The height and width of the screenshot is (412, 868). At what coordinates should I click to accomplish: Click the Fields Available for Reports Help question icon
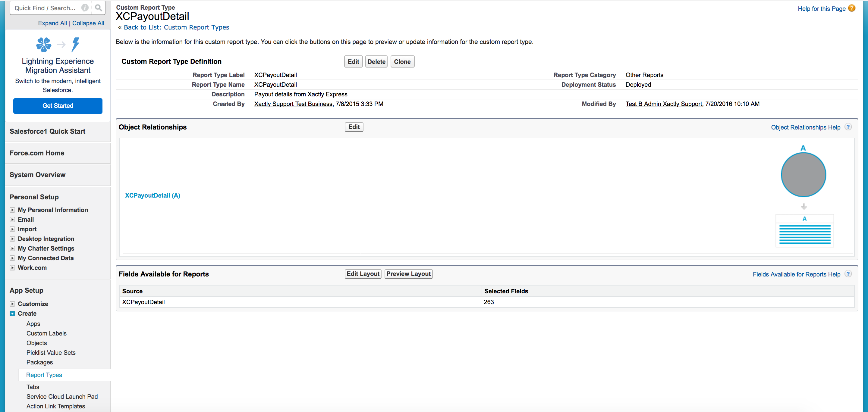coord(848,274)
